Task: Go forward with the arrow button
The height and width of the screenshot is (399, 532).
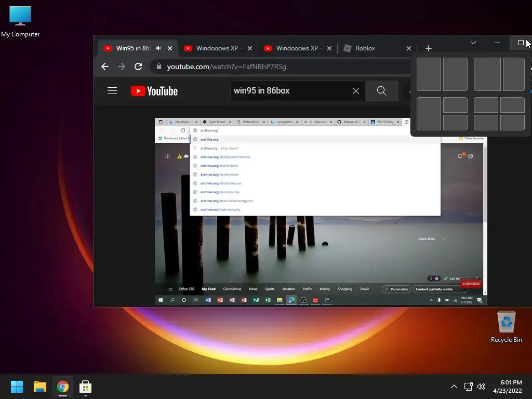Action: pos(122,66)
